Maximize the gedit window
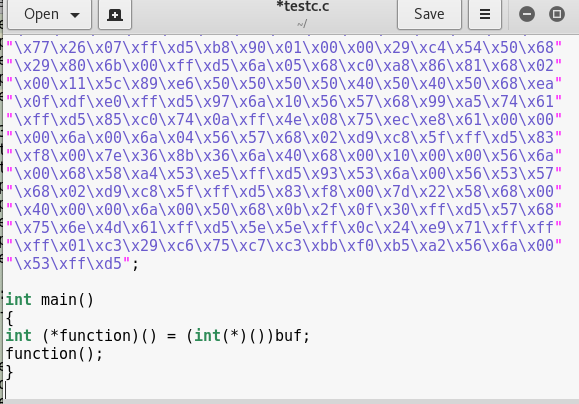The image size is (579, 404). (556, 14)
